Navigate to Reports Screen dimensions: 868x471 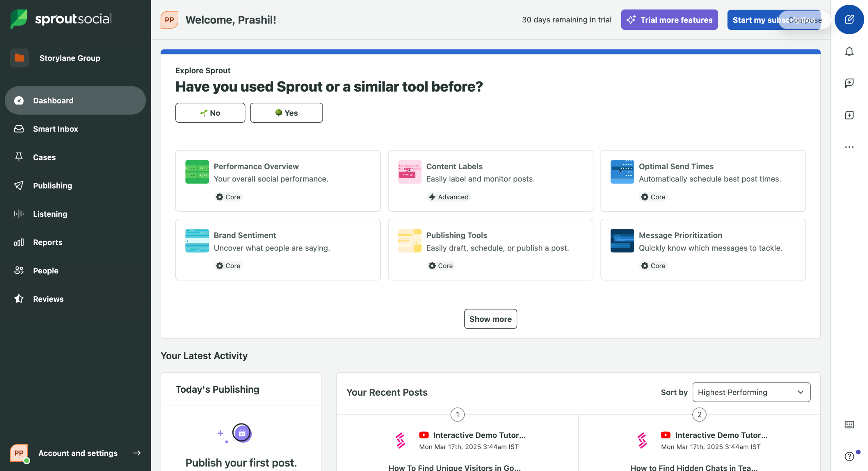point(47,242)
